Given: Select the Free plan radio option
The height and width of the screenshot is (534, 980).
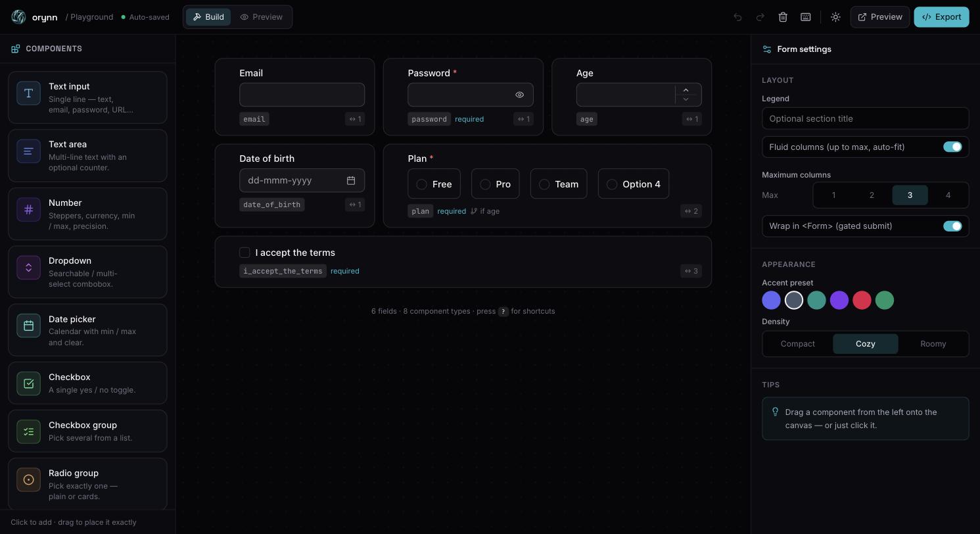Looking at the screenshot, I should (x=434, y=184).
